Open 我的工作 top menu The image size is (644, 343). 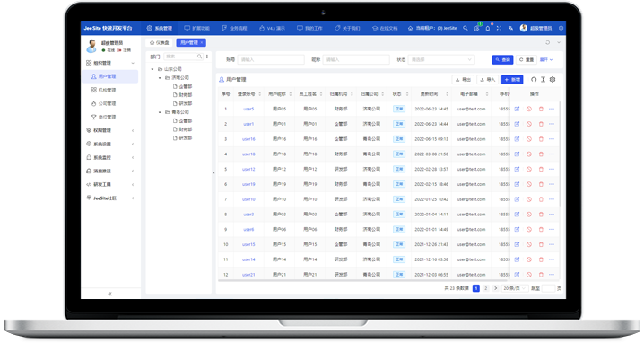[x=309, y=29]
